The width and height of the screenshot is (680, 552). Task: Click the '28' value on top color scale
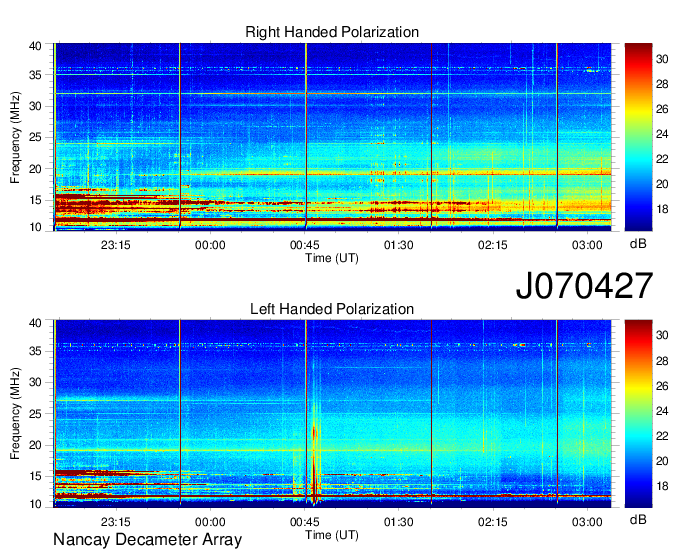662,84
